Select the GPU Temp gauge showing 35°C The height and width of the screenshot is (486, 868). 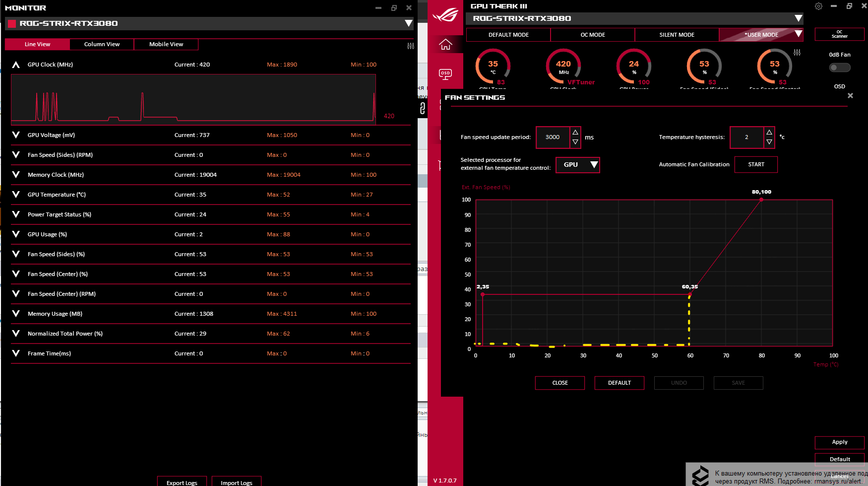[x=493, y=67]
